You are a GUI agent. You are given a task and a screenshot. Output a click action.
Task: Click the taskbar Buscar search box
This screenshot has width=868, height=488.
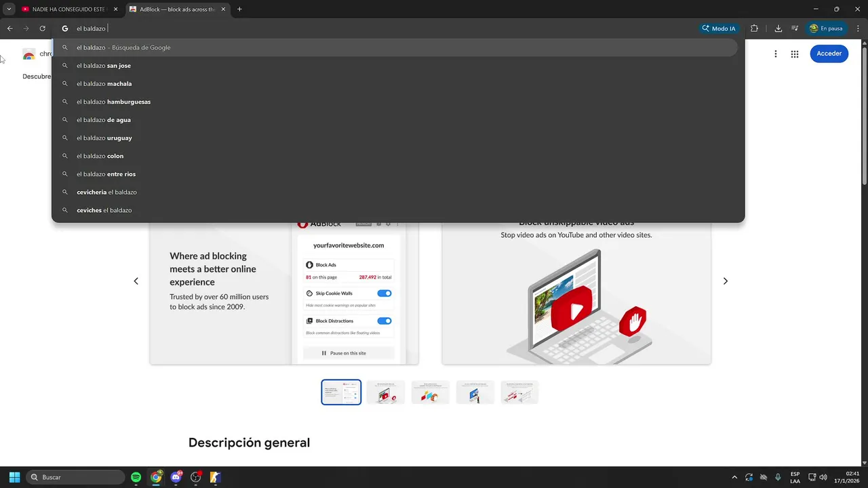(75, 477)
